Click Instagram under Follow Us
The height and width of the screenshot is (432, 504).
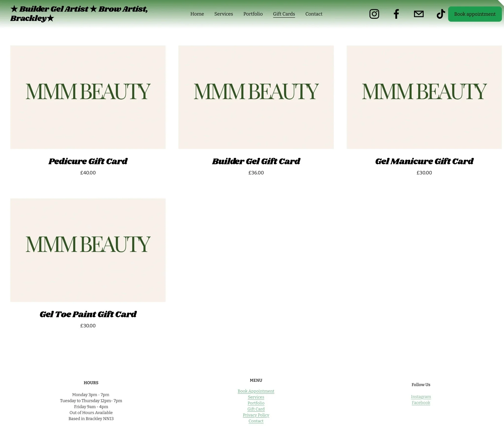tap(421, 397)
